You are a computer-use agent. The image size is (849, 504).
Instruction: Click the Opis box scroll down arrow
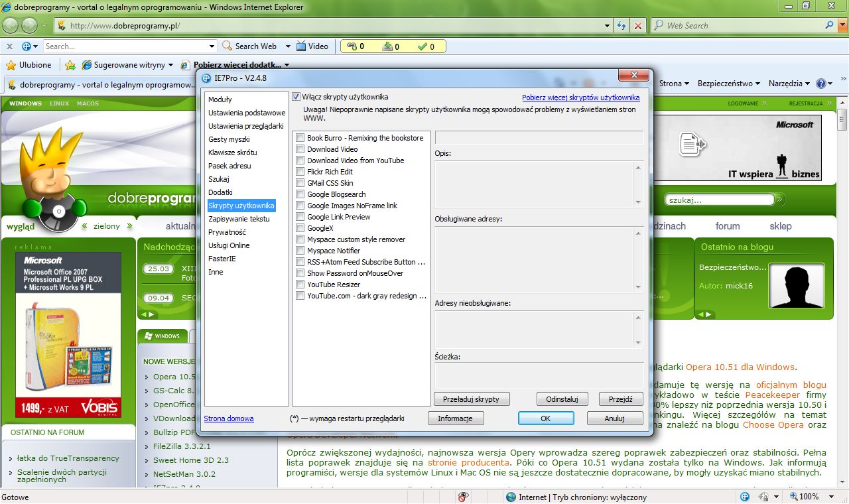(638, 202)
